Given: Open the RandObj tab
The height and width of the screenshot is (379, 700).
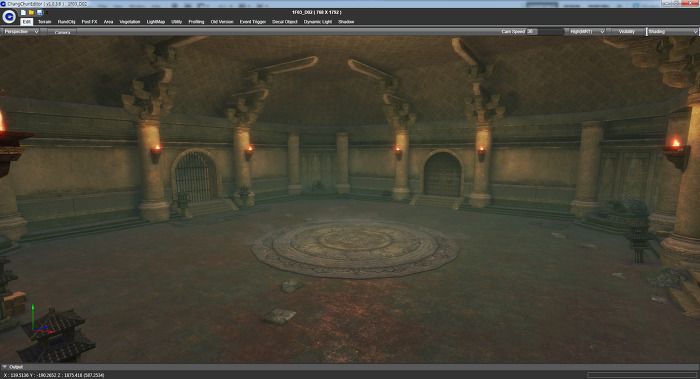Looking at the screenshot, I should pos(67,21).
